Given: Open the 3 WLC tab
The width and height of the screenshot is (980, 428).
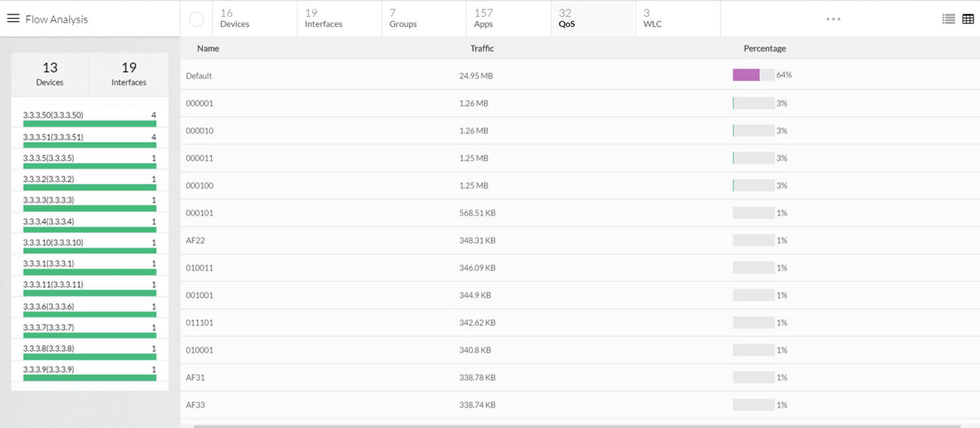Looking at the screenshot, I should coord(652,19).
